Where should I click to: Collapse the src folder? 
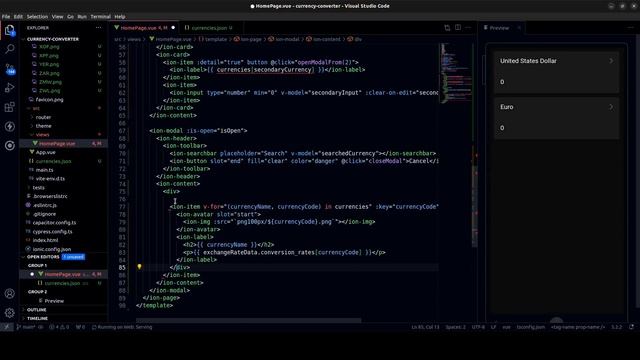tap(36, 108)
